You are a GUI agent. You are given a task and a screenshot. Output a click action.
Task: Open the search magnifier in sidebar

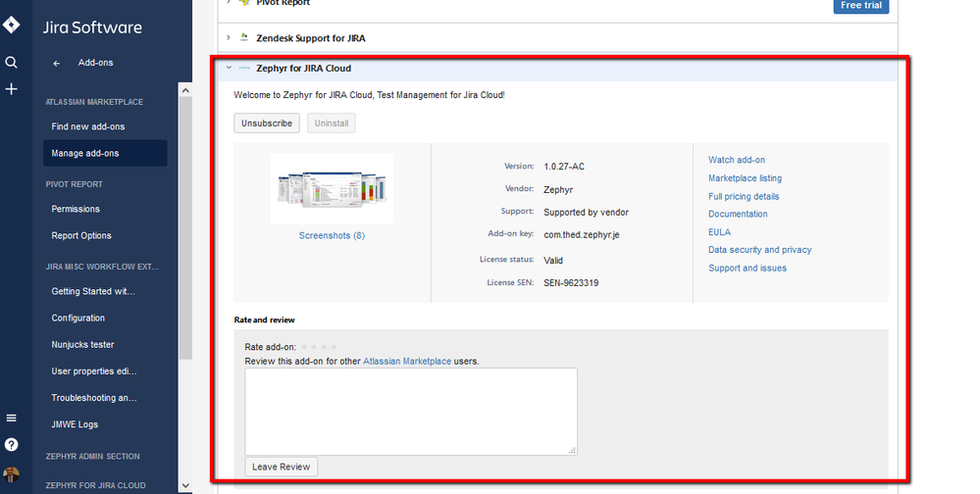[11, 63]
